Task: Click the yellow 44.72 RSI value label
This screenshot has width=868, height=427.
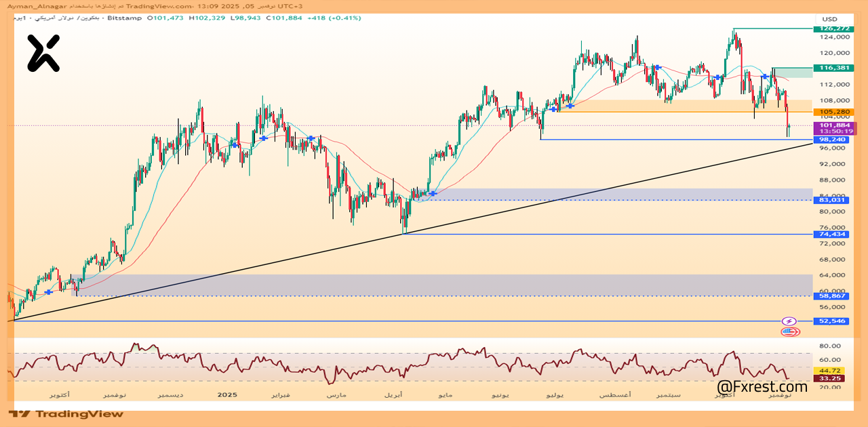Action: click(830, 371)
